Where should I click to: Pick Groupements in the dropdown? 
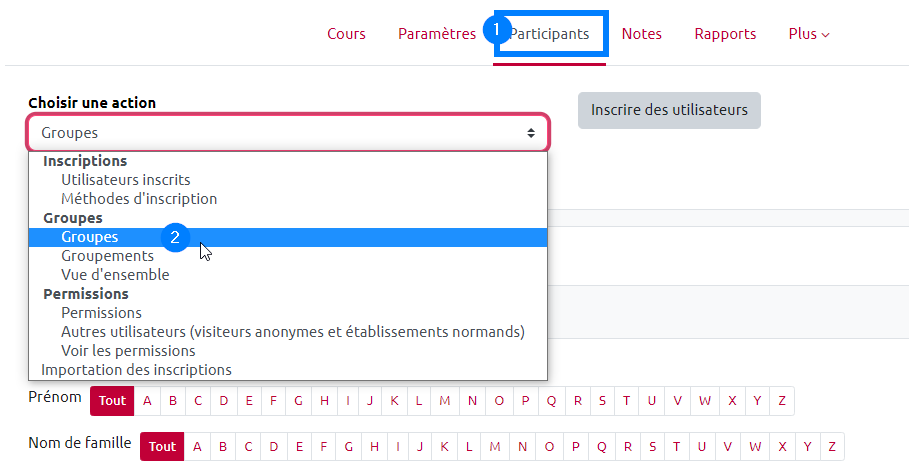point(107,256)
